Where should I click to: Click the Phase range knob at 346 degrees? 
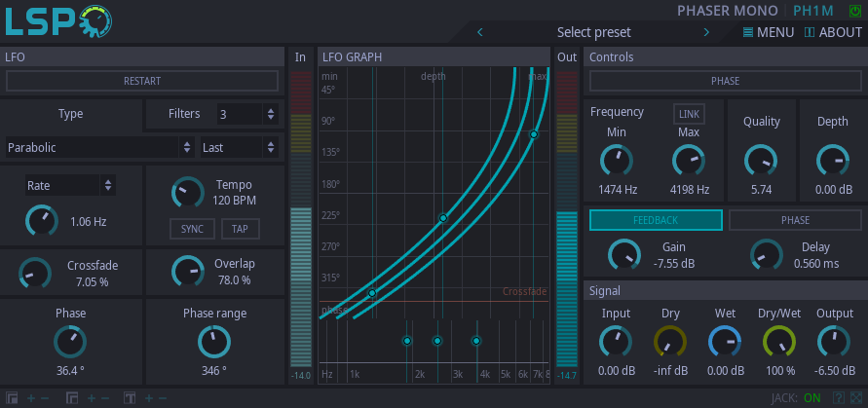pyautogui.click(x=214, y=342)
